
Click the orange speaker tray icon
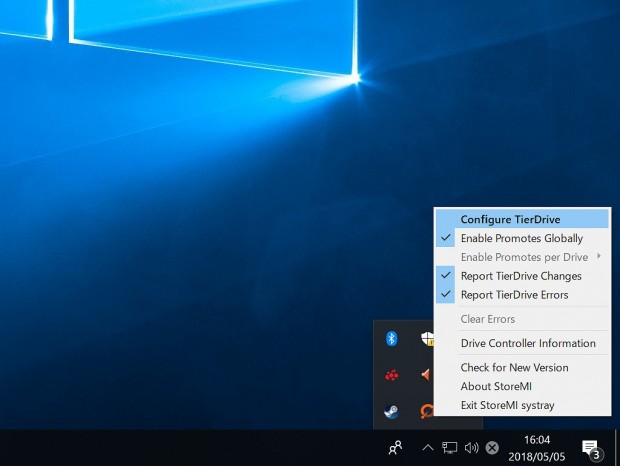[x=426, y=374]
